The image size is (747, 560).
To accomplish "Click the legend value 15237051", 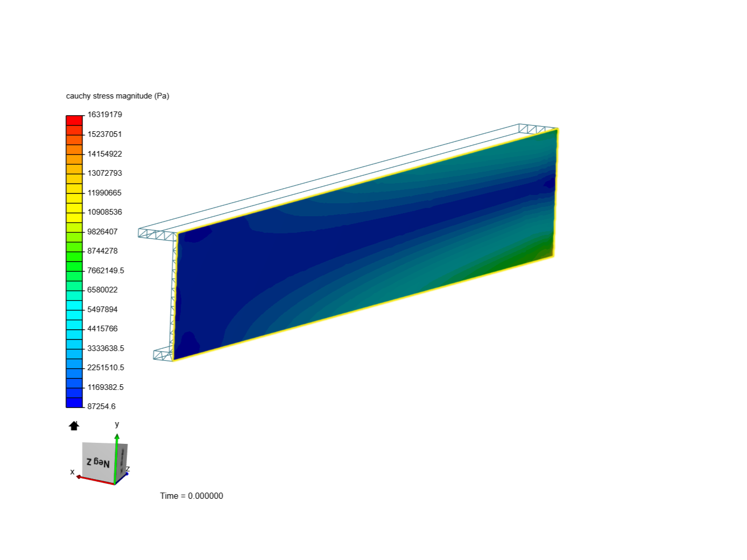I will [105, 134].
